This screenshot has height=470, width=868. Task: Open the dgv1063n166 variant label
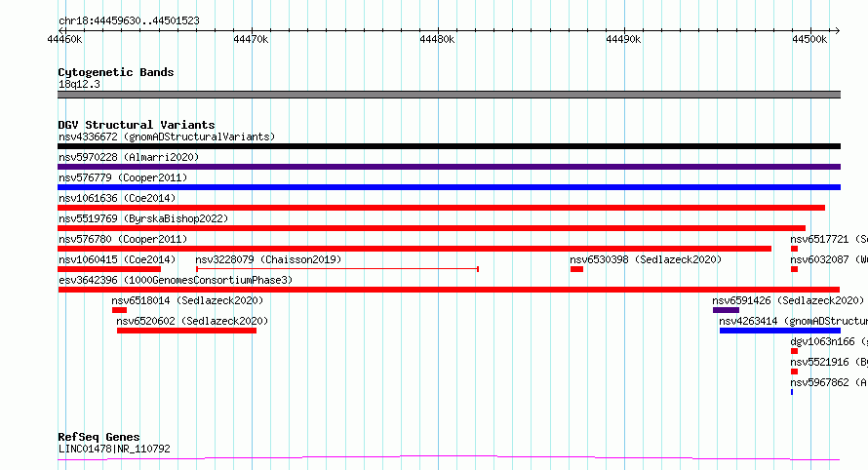[829, 341]
